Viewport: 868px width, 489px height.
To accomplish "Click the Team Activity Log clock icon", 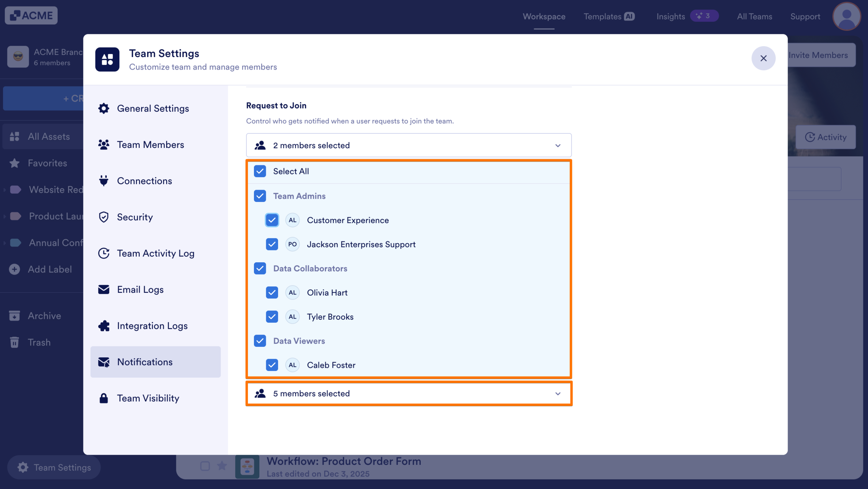I will pyautogui.click(x=104, y=253).
